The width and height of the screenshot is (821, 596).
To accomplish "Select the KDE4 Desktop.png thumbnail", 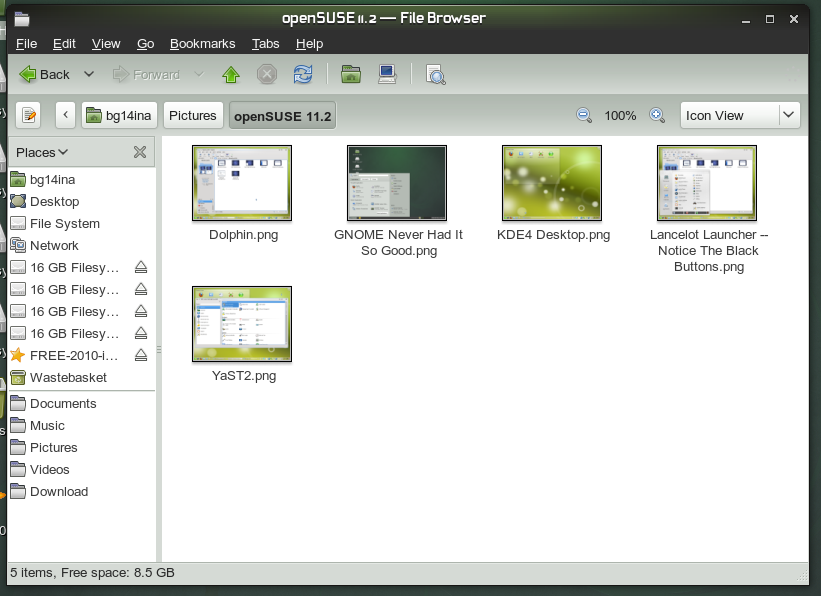I will click(552, 183).
